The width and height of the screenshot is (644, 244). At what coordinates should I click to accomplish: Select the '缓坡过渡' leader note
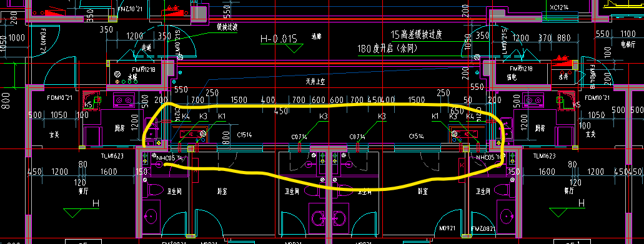(227, 27)
